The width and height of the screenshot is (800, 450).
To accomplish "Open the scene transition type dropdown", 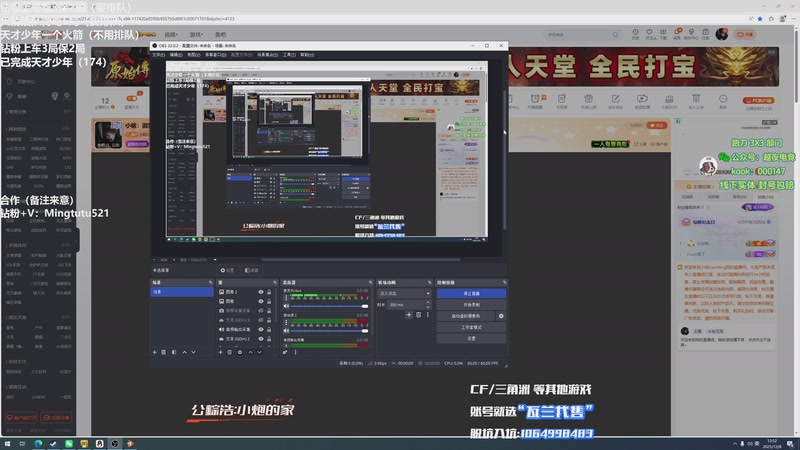I will [404, 293].
